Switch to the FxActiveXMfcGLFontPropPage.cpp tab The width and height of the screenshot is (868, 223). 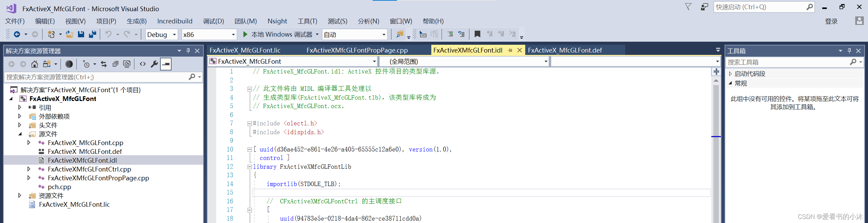(x=357, y=50)
